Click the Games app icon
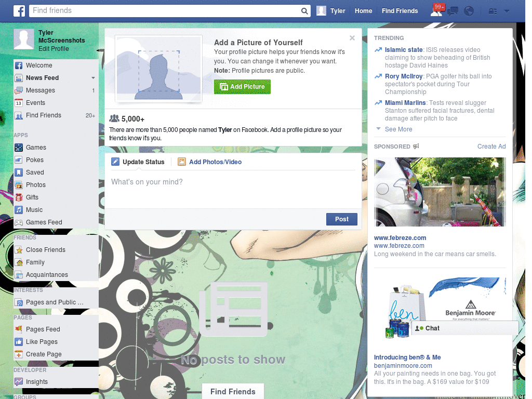 [x=19, y=148]
